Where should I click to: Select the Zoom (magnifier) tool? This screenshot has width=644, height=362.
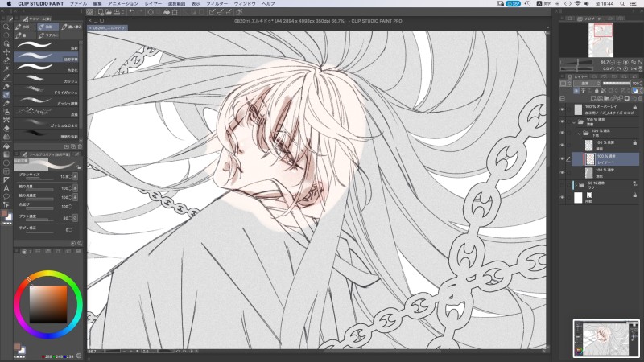click(6, 27)
